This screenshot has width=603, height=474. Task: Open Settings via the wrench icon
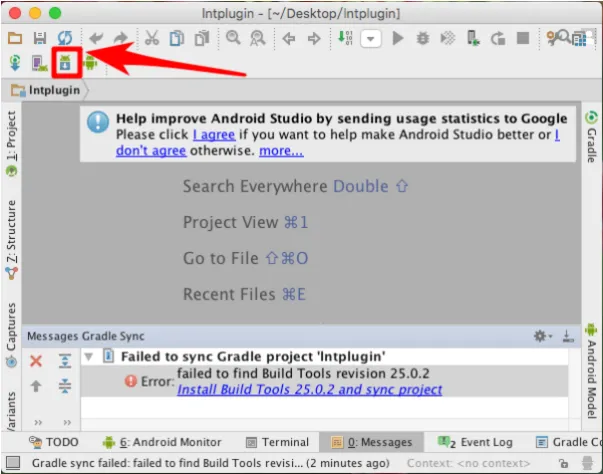pos(552,38)
